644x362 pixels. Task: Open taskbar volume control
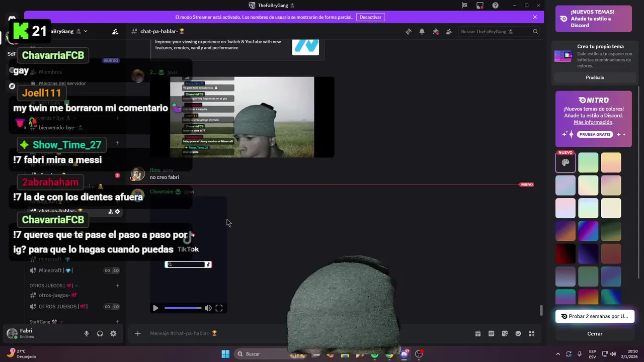pos(613,354)
